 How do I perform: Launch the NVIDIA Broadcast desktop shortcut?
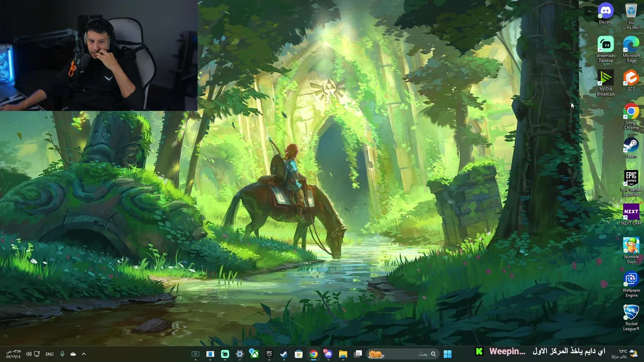point(606,83)
